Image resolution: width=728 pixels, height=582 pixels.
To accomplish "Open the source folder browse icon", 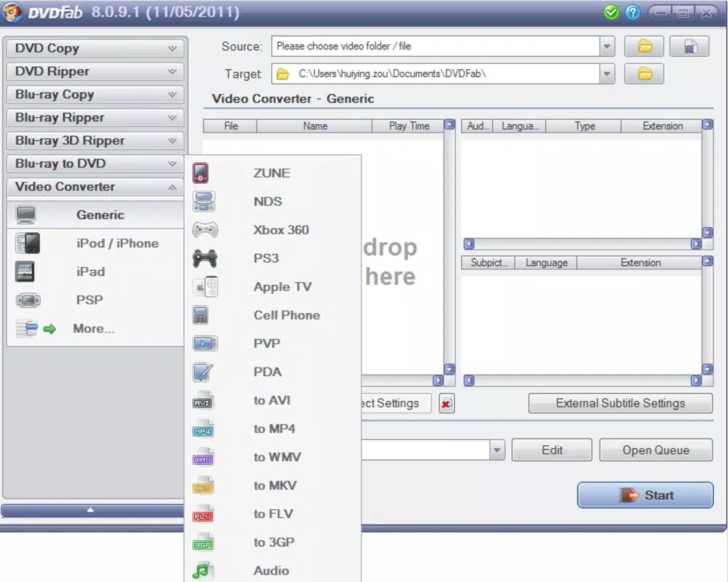I will point(644,47).
